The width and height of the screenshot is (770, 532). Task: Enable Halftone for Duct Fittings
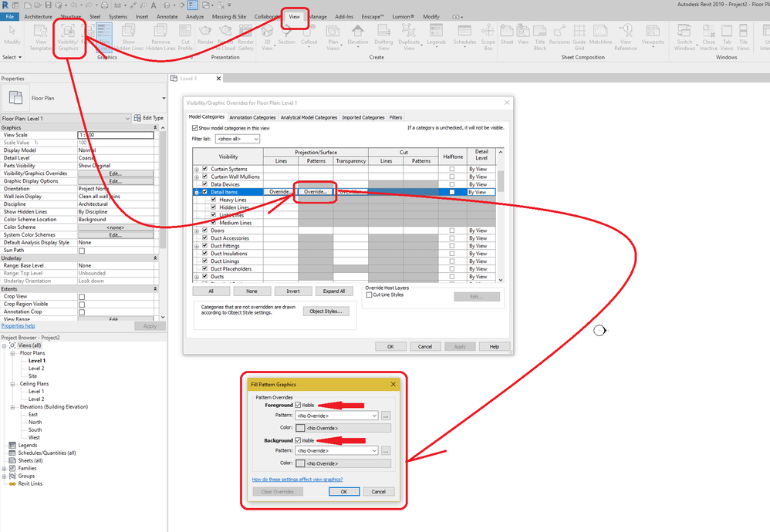[452, 246]
